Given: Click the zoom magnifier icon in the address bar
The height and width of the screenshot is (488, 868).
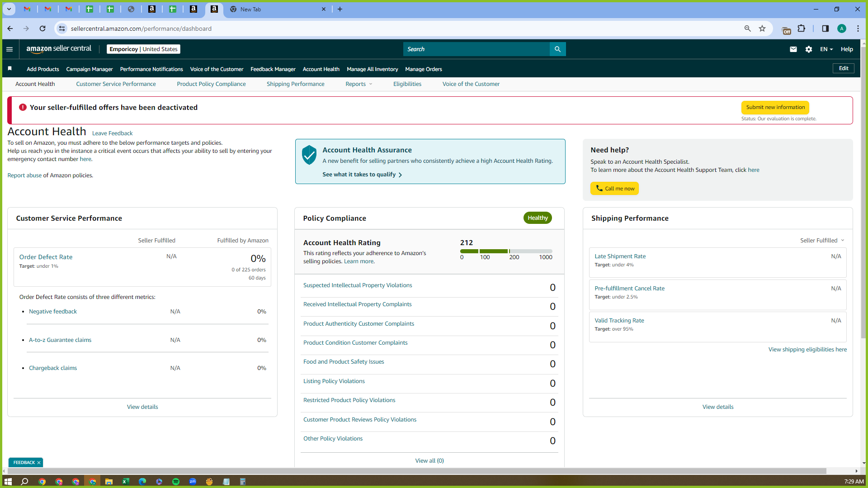Looking at the screenshot, I should 747,28.
